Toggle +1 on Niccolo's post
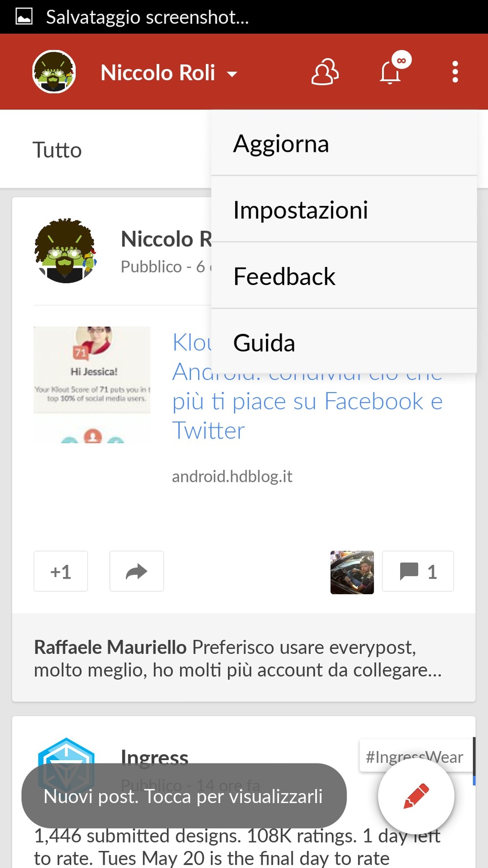The image size is (488, 868). [61, 571]
